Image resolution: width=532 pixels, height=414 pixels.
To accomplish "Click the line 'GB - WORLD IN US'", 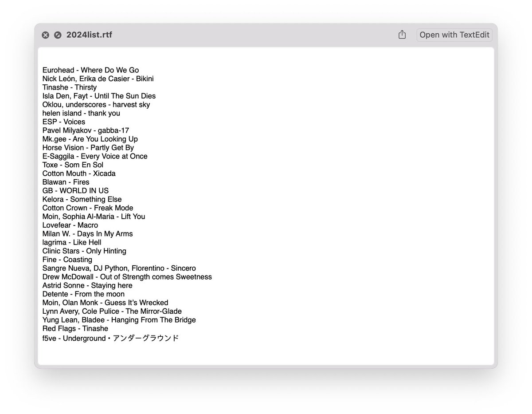I will [75, 191].
